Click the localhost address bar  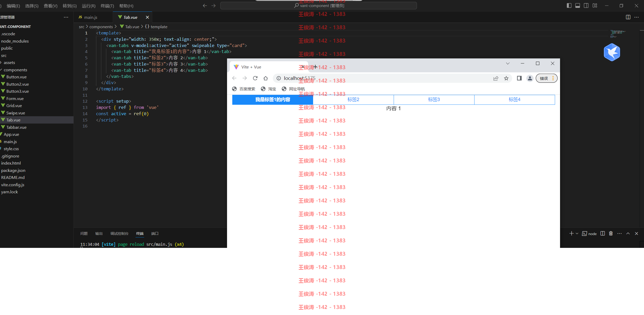click(382, 78)
